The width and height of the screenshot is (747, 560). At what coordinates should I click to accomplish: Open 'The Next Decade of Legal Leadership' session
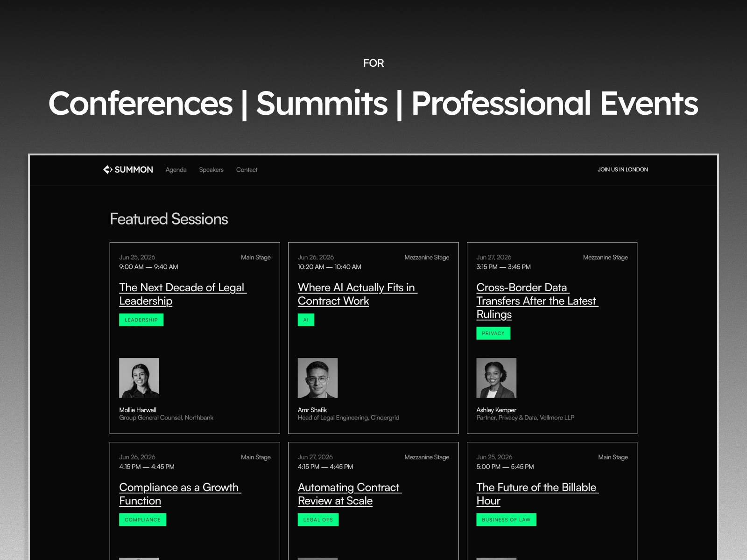[x=183, y=294]
